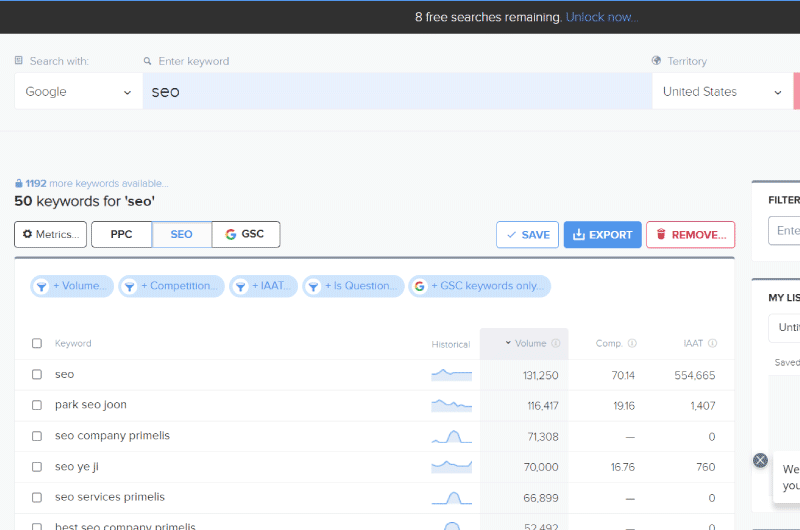Switch to the PPC tab
Image resolution: width=800 pixels, height=530 pixels.
click(x=121, y=235)
